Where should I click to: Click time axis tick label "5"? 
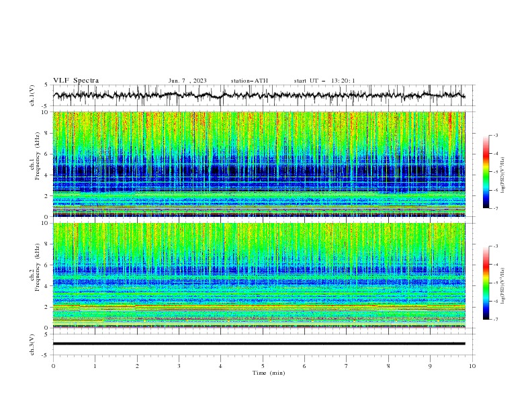(263, 366)
